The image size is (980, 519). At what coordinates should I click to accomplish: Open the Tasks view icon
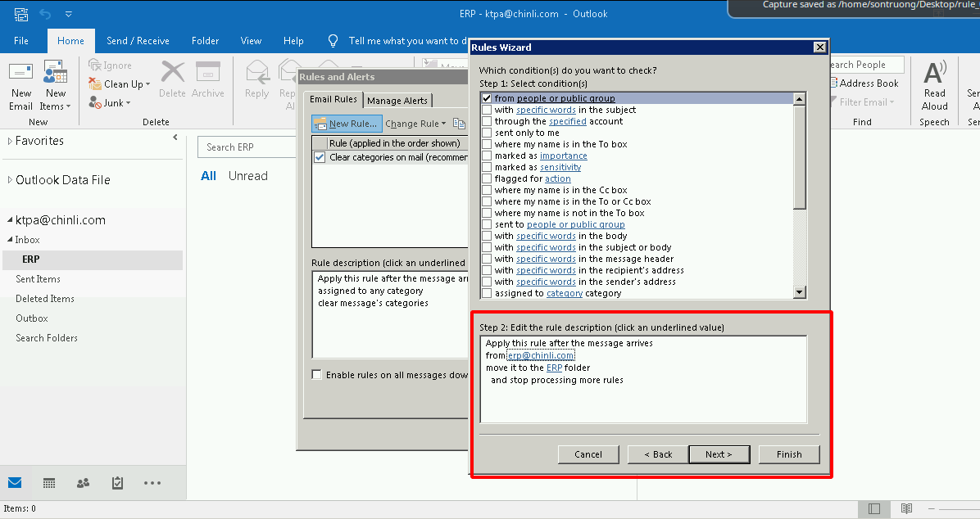tap(117, 483)
